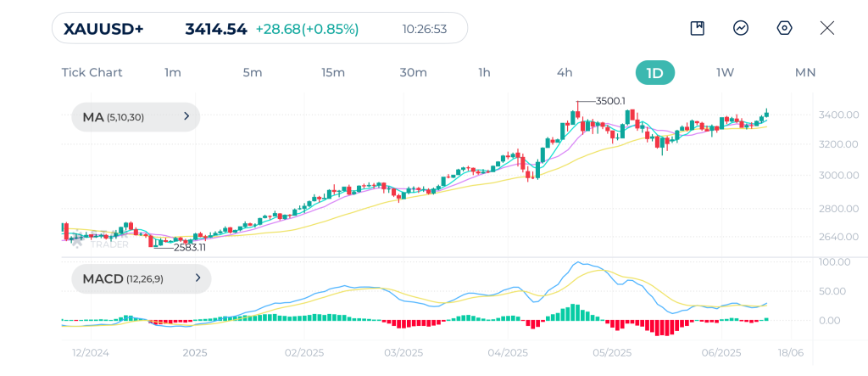
Task: Open the hexagon chart settings icon
Action: [x=784, y=28]
